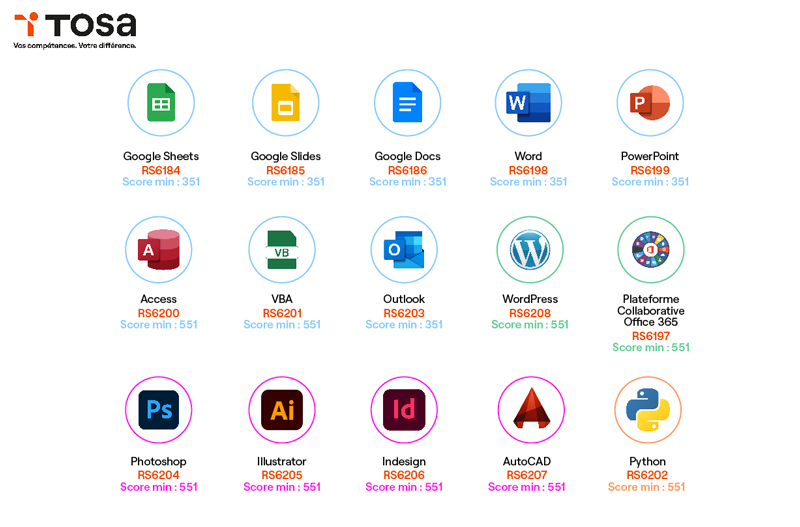This screenshot has height=527, width=800.
Task: Select the Word icon
Action: coord(529,103)
